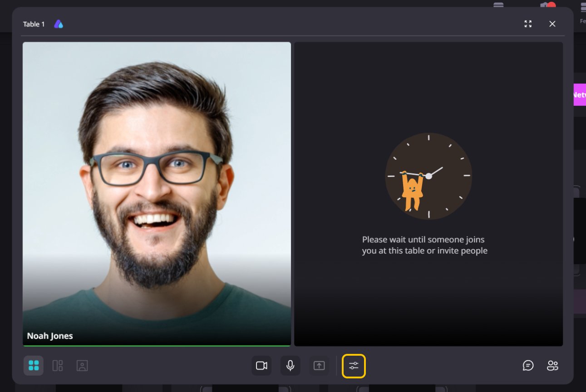Toggle the camera on or off

261,365
